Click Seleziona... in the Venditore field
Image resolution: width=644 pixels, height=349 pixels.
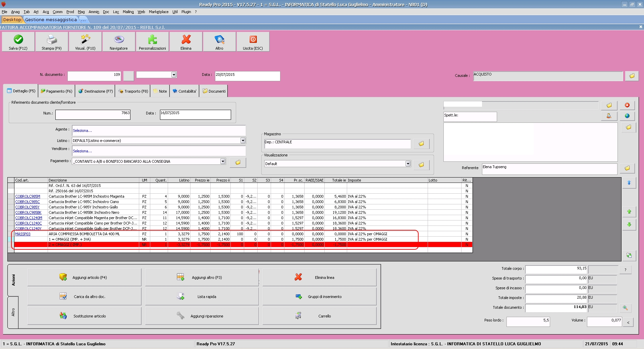[82, 151]
